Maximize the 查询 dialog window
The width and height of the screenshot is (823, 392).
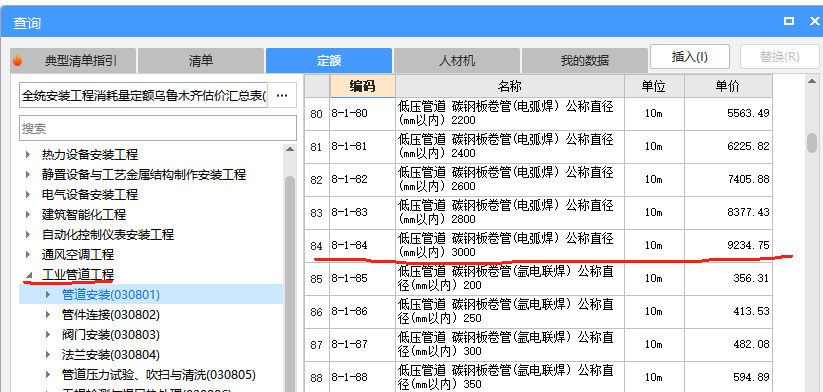click(x=788, y=21)
